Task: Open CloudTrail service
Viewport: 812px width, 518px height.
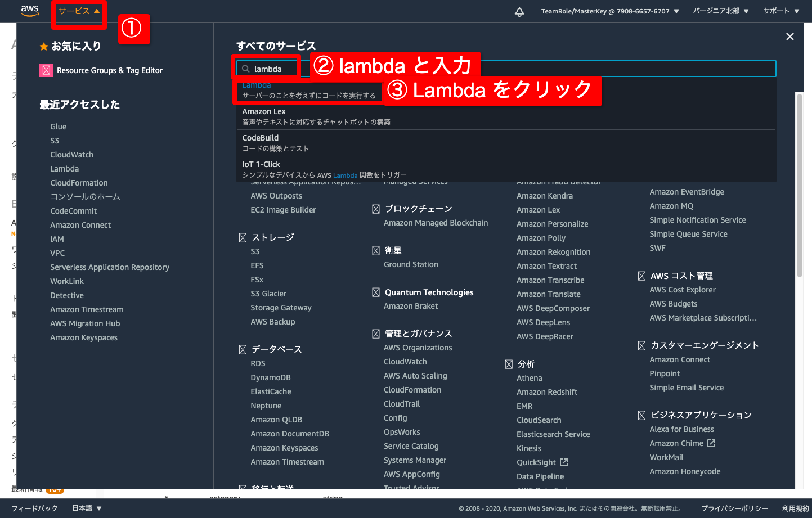Action: coord(402,404)
